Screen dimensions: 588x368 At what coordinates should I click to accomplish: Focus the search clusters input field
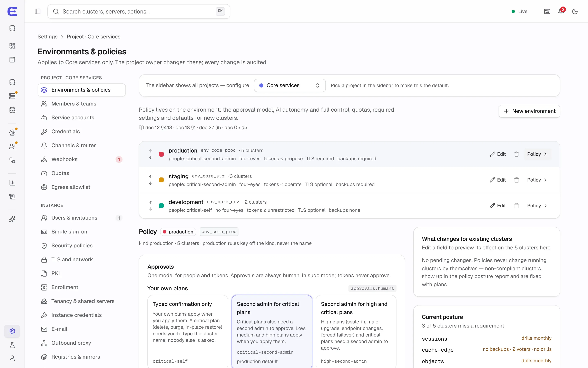click(x=139, y=11)
